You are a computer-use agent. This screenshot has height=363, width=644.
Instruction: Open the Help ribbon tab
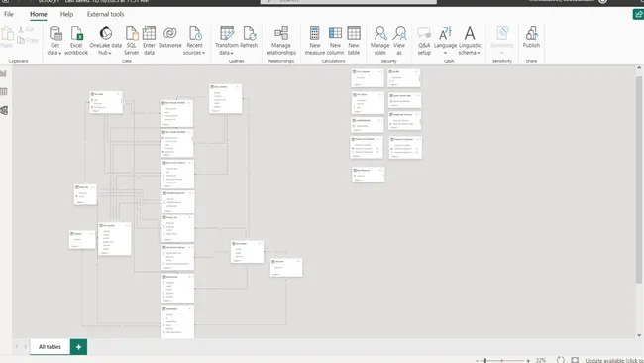[66, 14]
